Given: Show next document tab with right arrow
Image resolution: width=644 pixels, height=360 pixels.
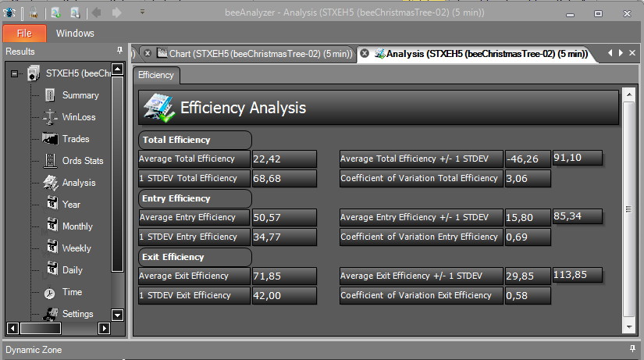Looking at the screenshot, I should click(x=621, y=53).
